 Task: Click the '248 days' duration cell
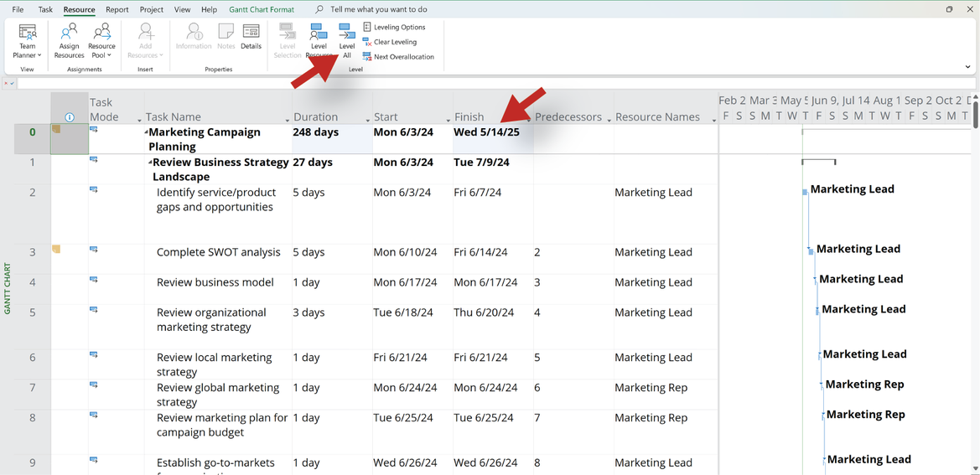coord(332,139)
